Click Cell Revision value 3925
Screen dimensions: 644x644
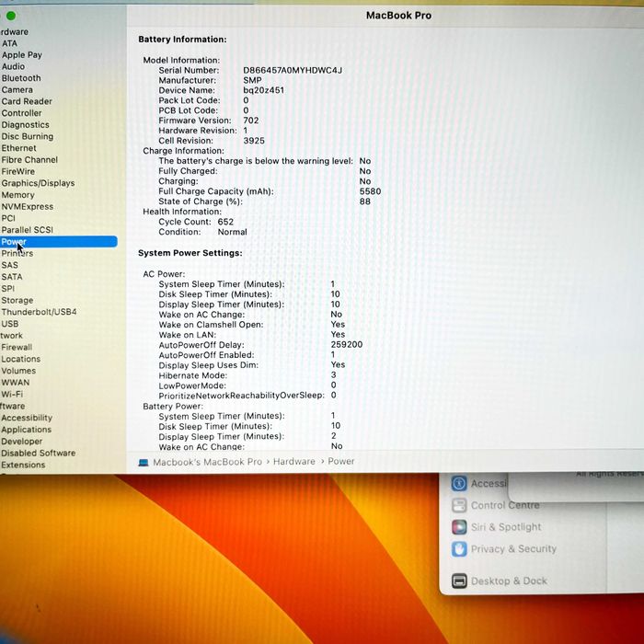point(254,141)
